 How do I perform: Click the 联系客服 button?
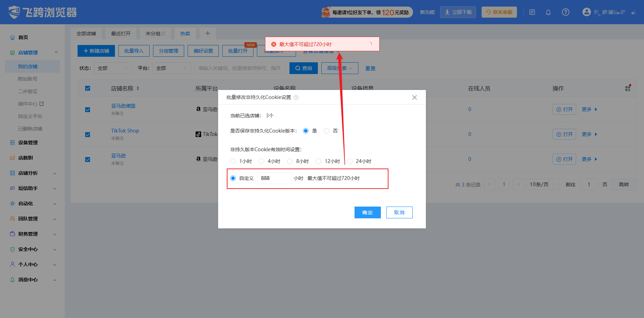click(x=499, y=12)
